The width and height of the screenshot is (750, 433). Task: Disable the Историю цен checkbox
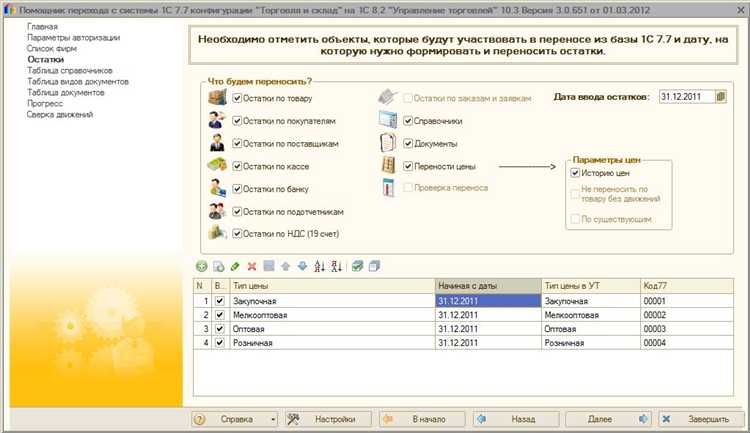coord(575,172)
